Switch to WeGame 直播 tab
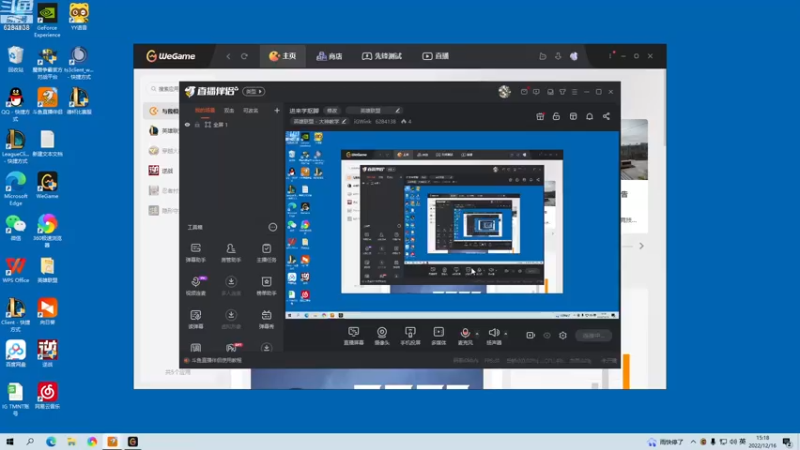Viewport: 800px width, 450px height. [x=435, y=56]
